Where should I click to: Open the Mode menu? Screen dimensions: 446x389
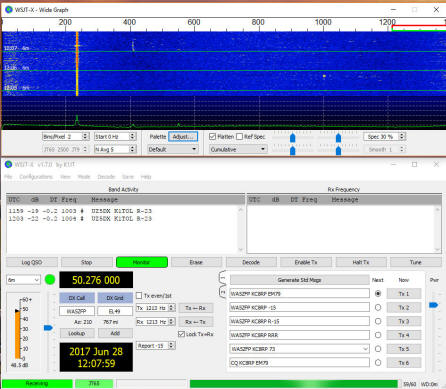click(x=84, y=177)
